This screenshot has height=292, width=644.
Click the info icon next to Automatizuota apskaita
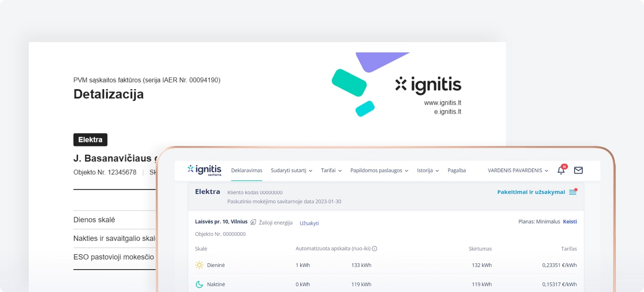[374, 249]
